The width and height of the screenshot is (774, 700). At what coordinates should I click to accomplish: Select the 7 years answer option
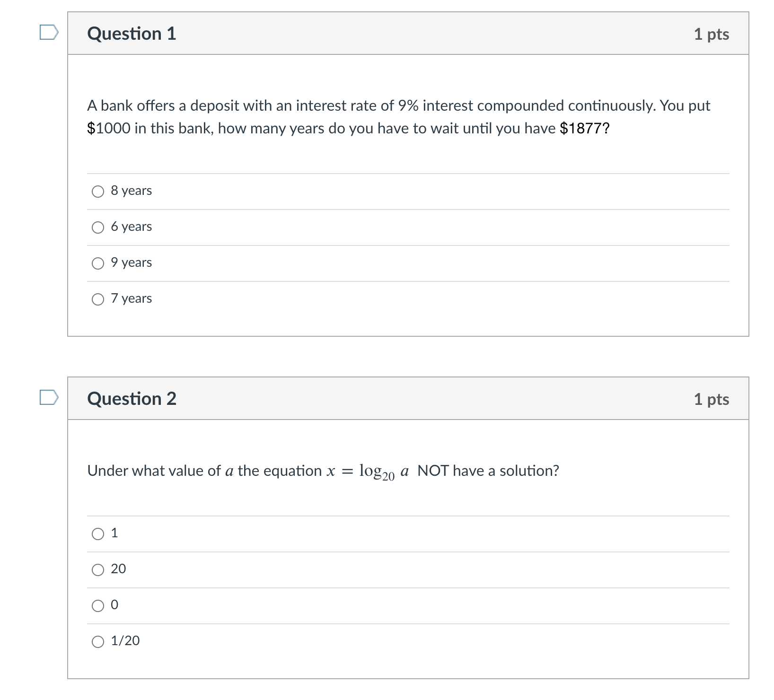tap(98, 298)
